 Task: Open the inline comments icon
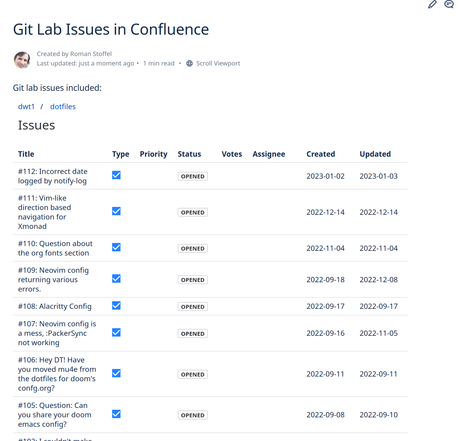pyautogui.click(x=449, y=4)
